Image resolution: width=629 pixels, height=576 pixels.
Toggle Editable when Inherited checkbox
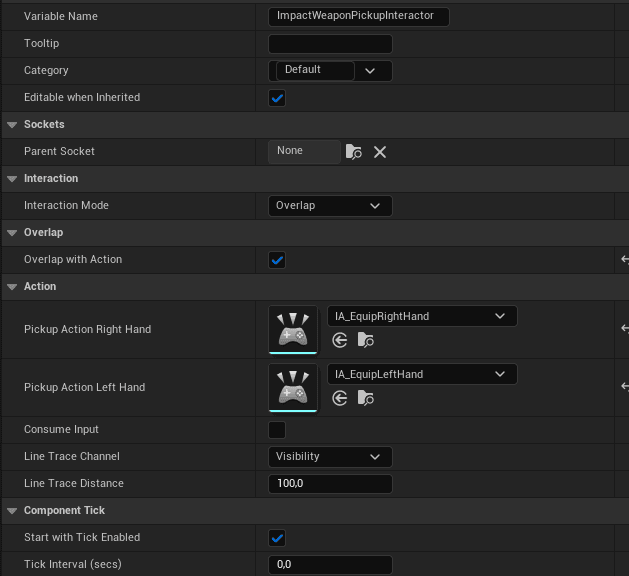pos(277,98)
